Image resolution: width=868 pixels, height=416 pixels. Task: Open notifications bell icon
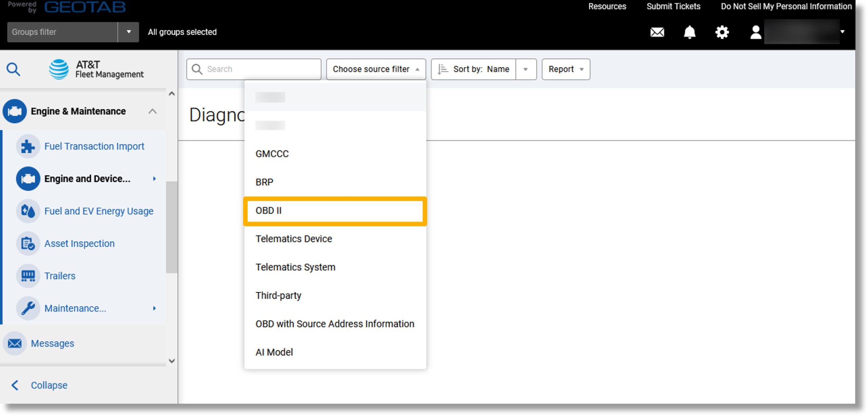point(689,32)
